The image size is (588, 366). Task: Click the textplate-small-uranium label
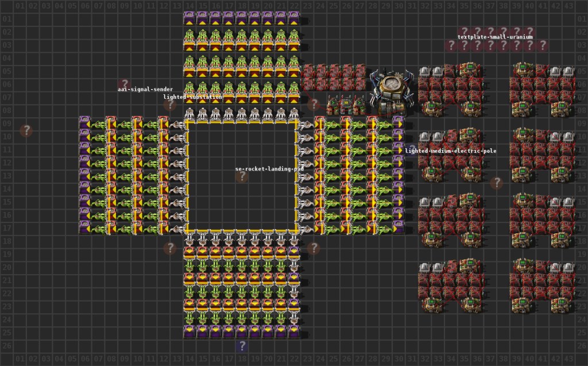495,37
